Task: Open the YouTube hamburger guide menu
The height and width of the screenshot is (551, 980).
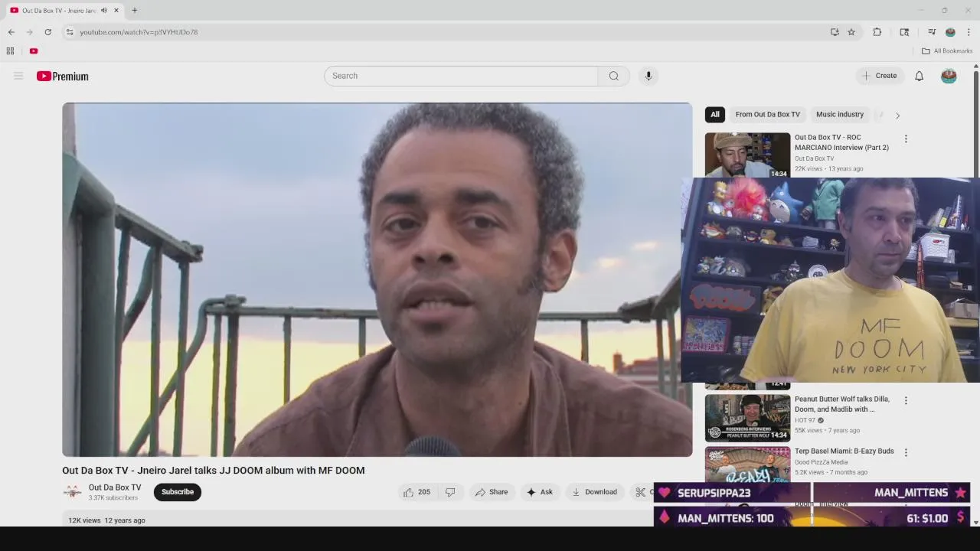Action: click(x=18, y=76)
